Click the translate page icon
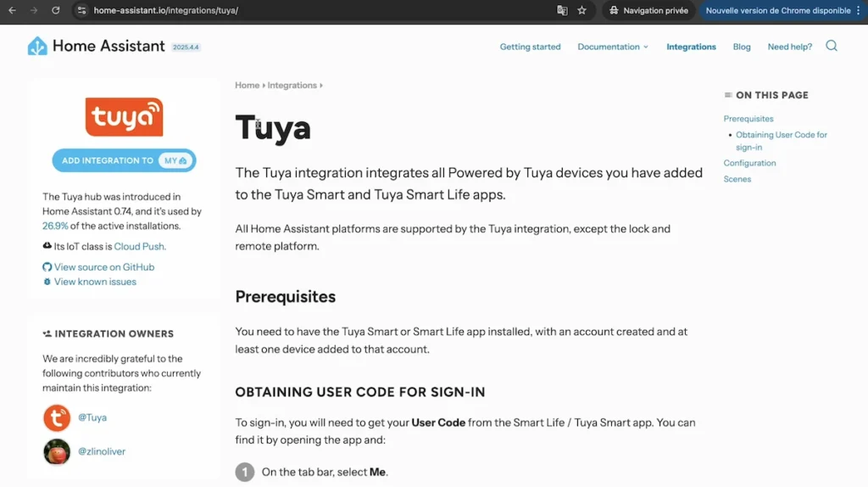 pyautogui.click(x=562, y=10)
